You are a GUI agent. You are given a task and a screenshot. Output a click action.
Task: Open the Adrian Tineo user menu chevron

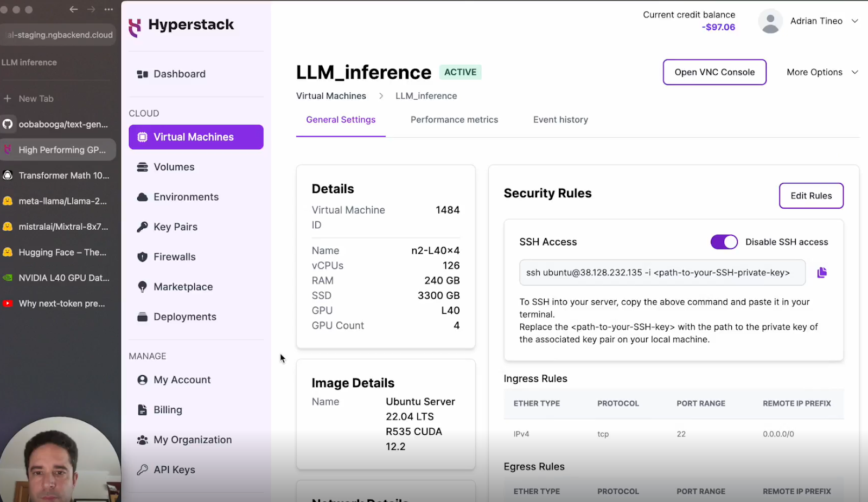(855, 21)
